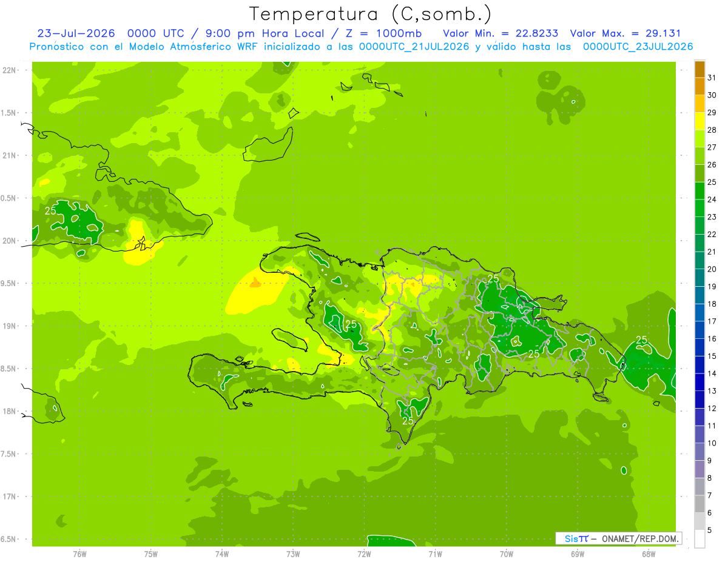Pick the legend swatch between 26 and 27
Screen dimensions: 728x562
click(699, 156)
